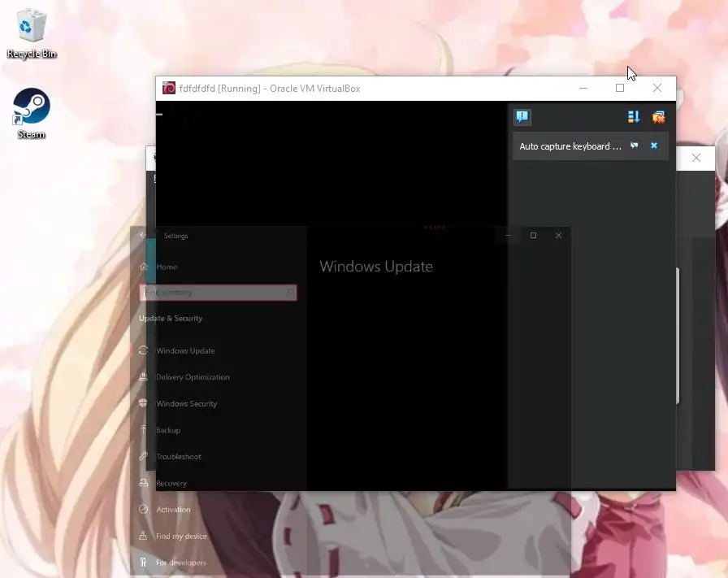Screen dimensions: 728x578
Task: Click the orange clear-all notifications icon
Action: coord(658,116)
